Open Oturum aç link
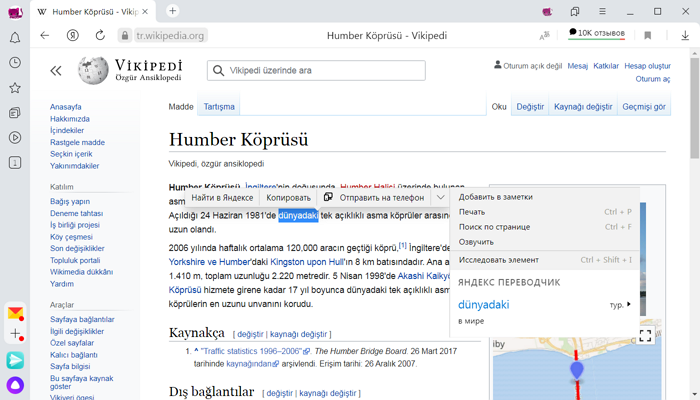This screenshot has width=700, height=400. 653,79
